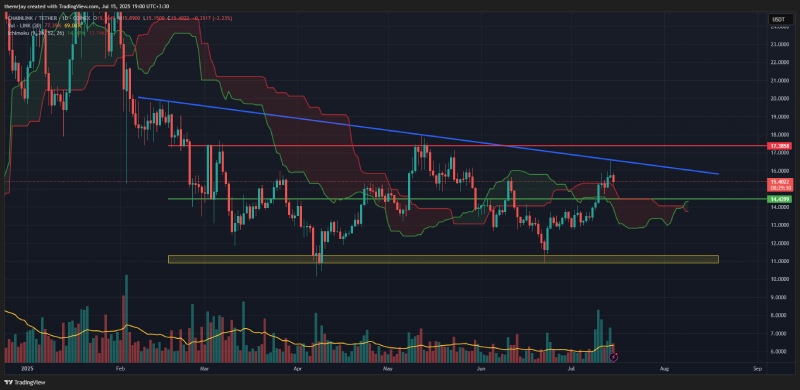Viewport: 800px width, 390px height.
Task: Click the 10.0000 price axis label
Action: (x=779, y=279)
